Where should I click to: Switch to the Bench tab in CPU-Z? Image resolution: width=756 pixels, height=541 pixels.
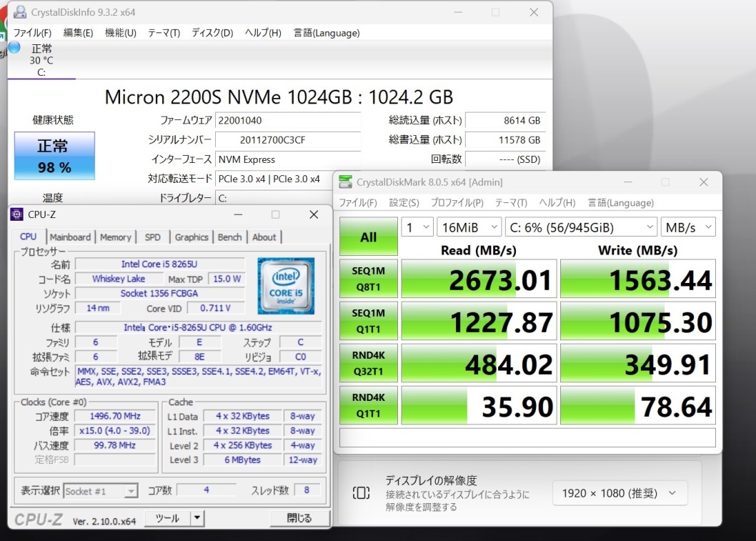click(x=229, y=237)
